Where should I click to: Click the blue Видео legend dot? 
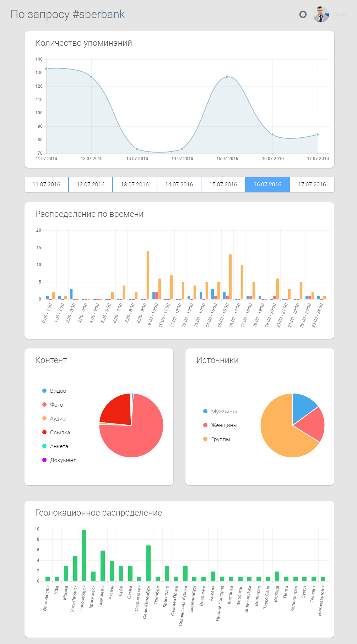coord(44,391)
